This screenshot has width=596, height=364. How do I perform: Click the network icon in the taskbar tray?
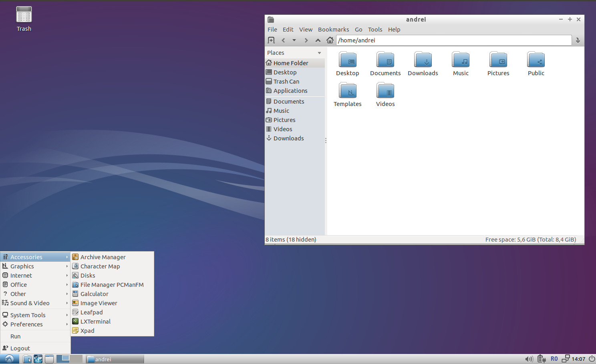(x=566, y=359)
